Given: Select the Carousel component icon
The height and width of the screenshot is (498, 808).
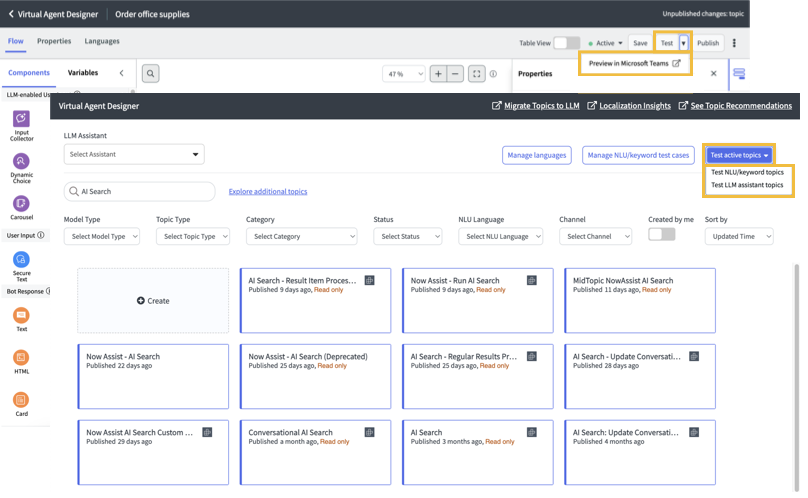Looking at the screenshot, I should click(x=21, y=204).
